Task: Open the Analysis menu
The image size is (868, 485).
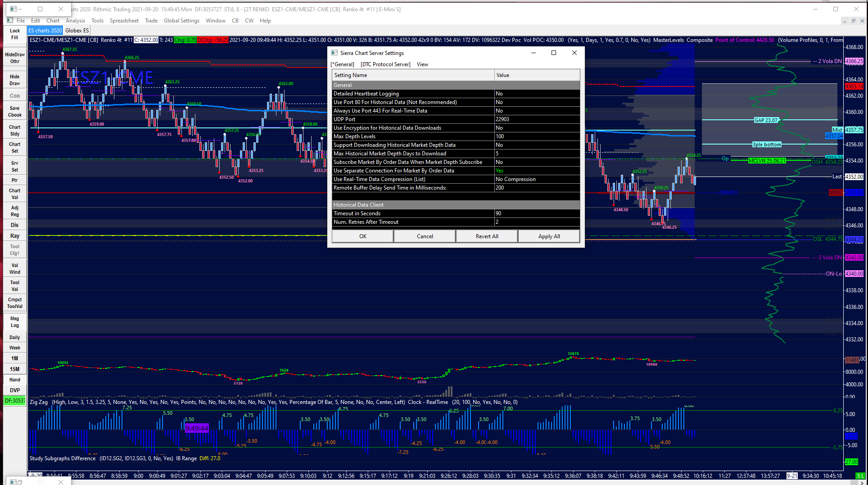Action: click(75, 21)
